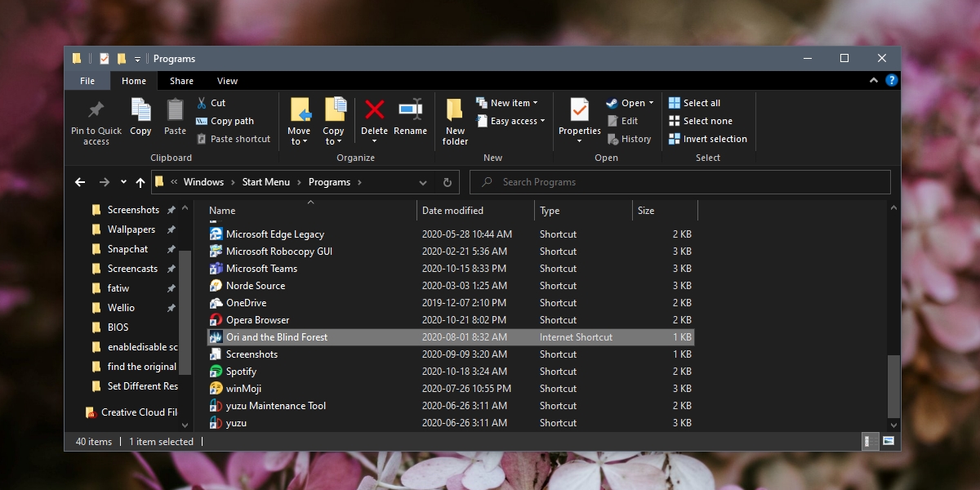Image resolution: width=980 pixels, height=490 pixels.
Task: Select the Norde Source shortcut
Action: pyautogui.click(x=450, y=286)
